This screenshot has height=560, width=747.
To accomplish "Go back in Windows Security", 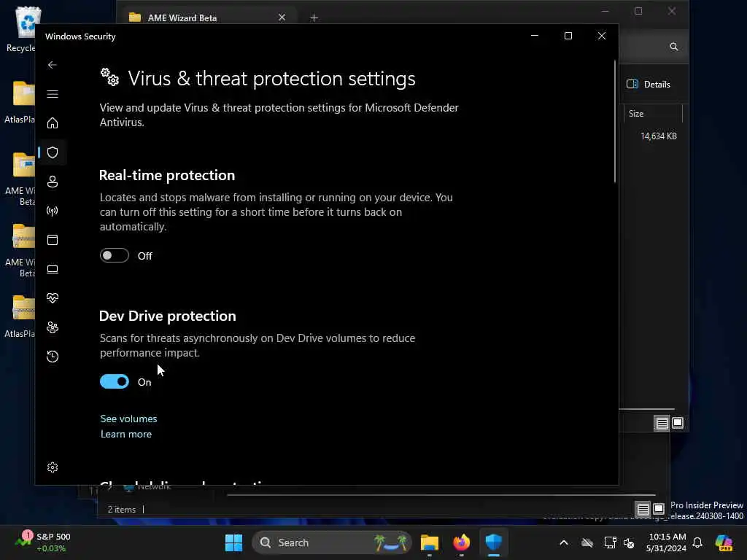I will pyautogui.click(x=53, y=65).
